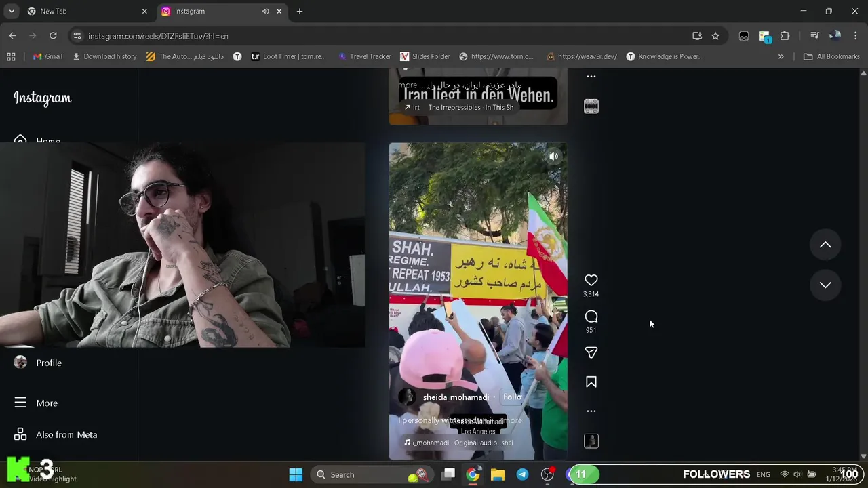The height and width of the screenshot is (488, 868).
Task: Open the All Bookmarks folder
Action: pos(831,56)
